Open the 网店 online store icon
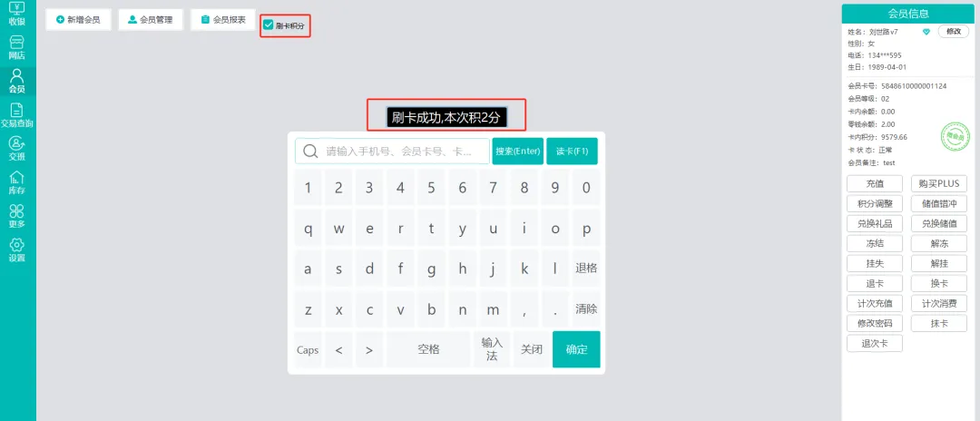Image resolution: width=980 pixels, height=421 pixels. pyautogui.click(x=17, y=47)
